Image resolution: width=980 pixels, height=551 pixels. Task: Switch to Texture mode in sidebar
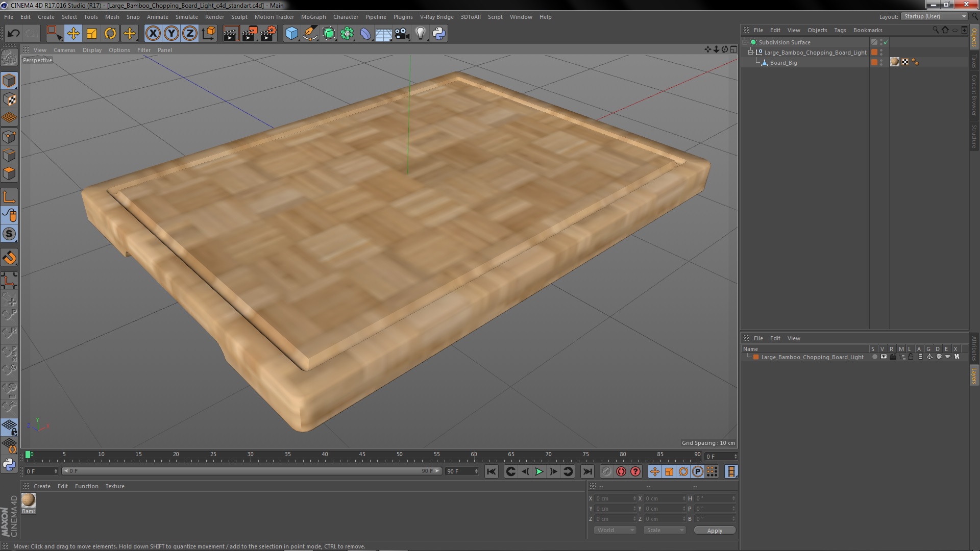pyautogui.click(x=9, y=99)
